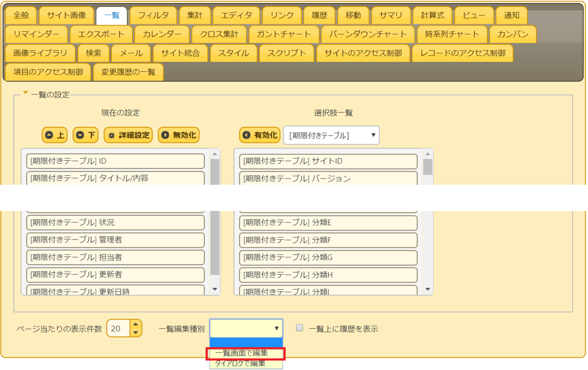588x370 pixels.
Task: Select the クロス集計 tab
Action: pos(219,34)
